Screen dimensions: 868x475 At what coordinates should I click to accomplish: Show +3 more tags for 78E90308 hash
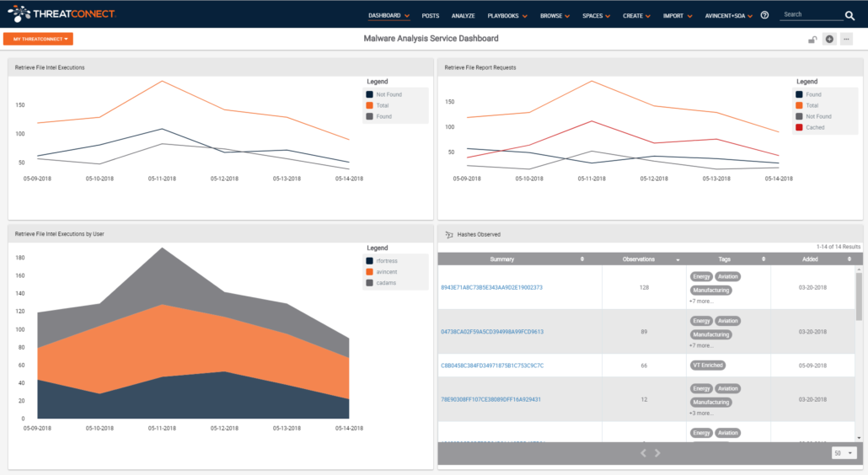coord(701,413)
